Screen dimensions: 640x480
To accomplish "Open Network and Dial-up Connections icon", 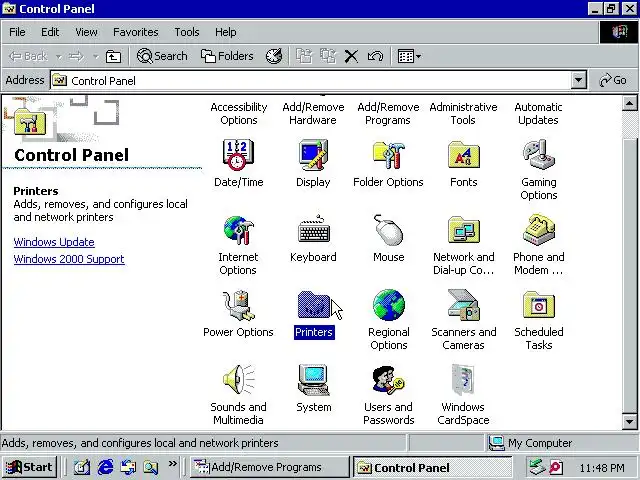I will [464, 230].
